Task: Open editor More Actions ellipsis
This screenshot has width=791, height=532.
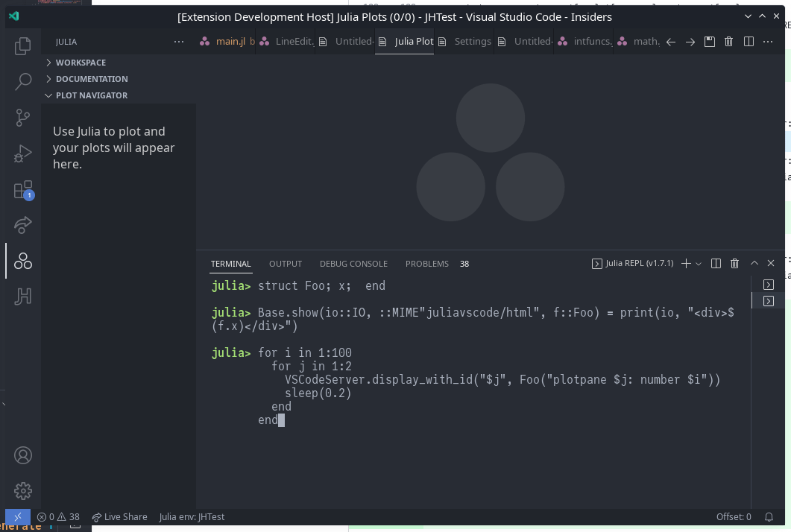Action: click(x=768, y=42)
